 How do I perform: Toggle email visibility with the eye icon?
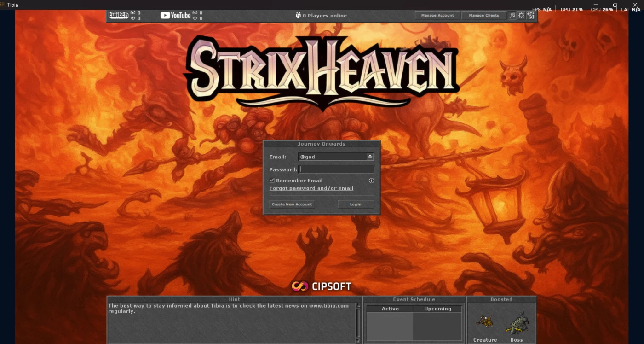pos(370,157)
